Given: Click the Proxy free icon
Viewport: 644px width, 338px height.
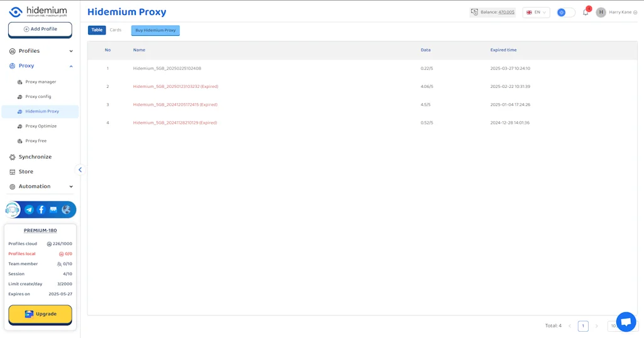Looking at the screenshot, I should (19, 141).
